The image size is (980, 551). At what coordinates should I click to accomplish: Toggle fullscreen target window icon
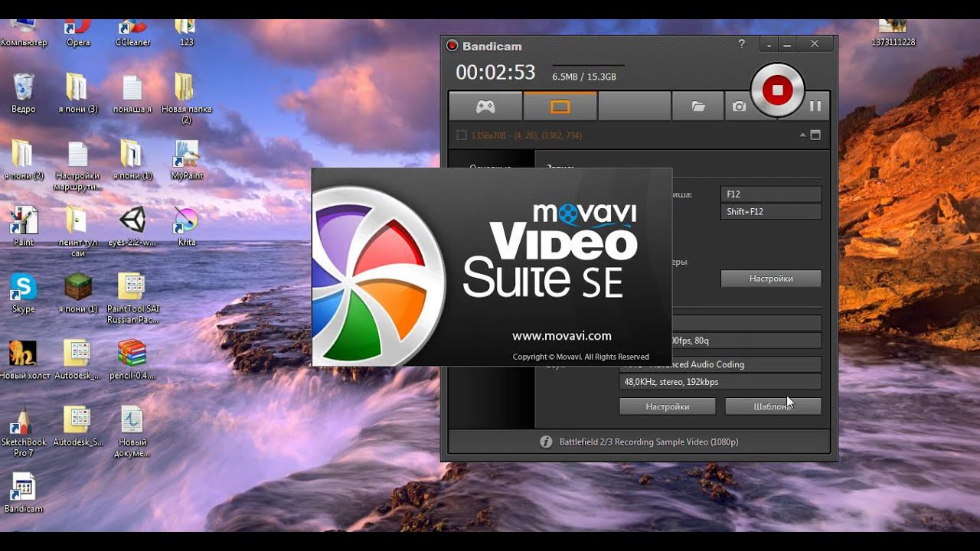pos(815,135)
